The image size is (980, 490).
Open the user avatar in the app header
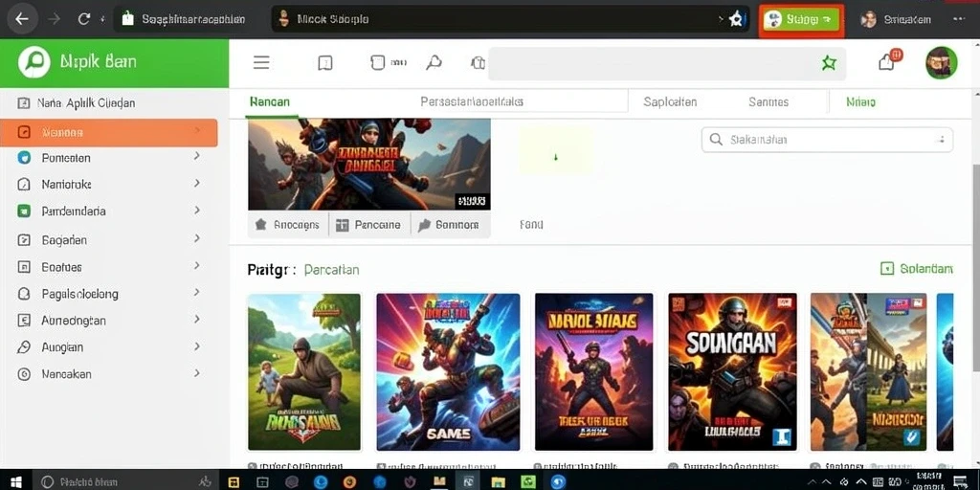coord(942,62)
